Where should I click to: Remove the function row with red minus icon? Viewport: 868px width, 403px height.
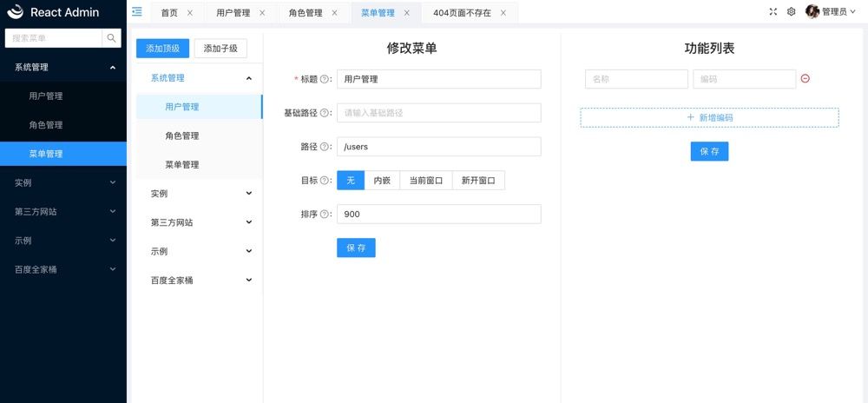coord(806,79)
